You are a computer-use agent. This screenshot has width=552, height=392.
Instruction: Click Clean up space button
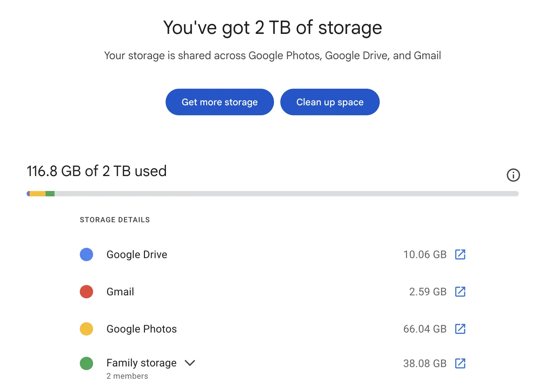(330, 102)
